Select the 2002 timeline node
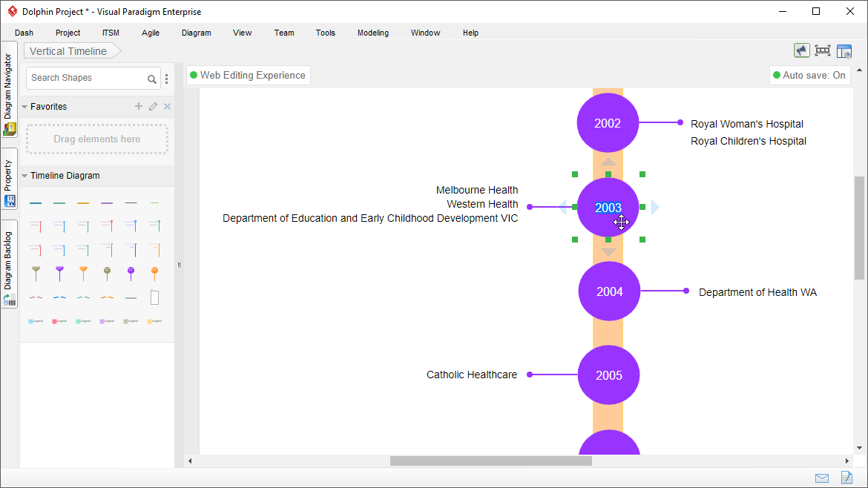 (x=608, y=123)
